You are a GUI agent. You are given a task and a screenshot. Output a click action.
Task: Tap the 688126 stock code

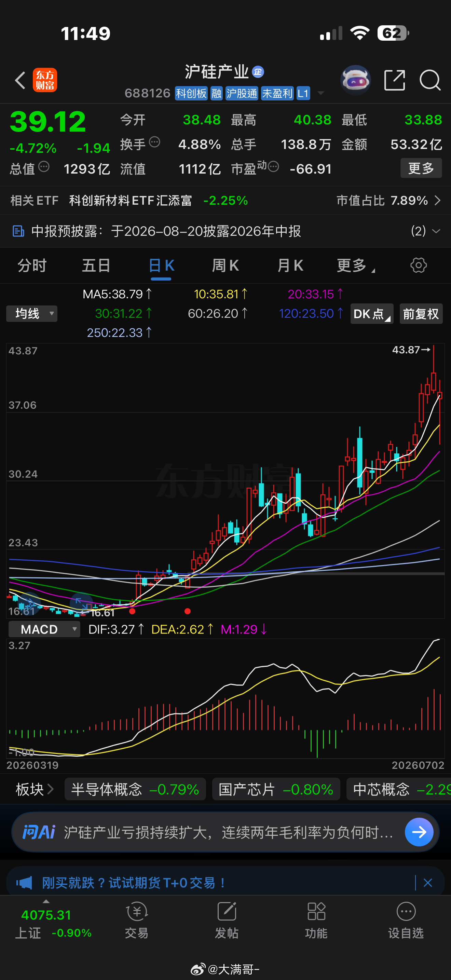[148, 93]
